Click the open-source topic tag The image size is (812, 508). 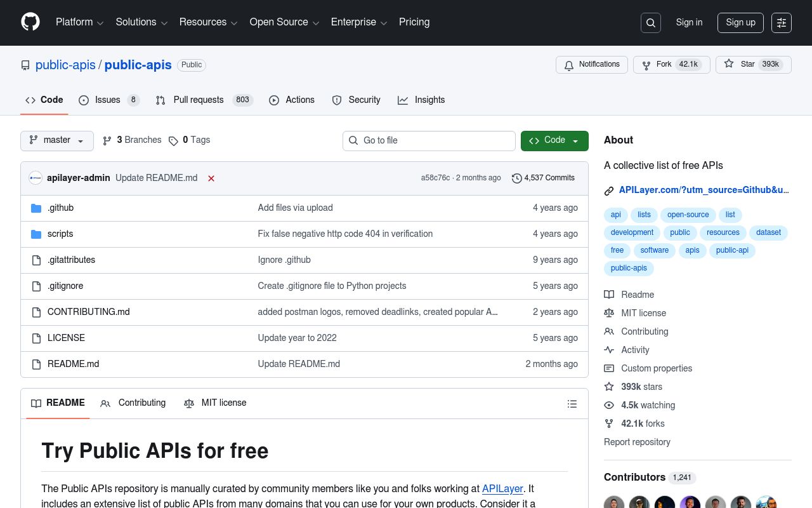point(688,215)
